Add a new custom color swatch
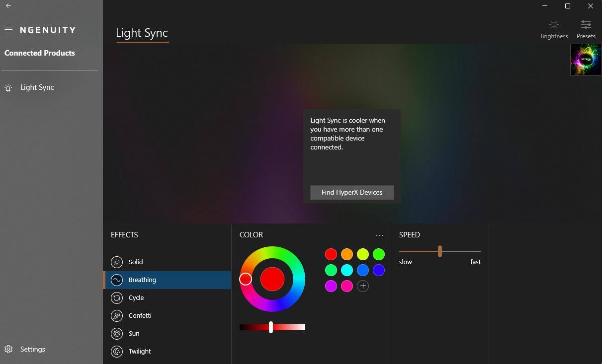This screenshot has width=602, height=364. 363,286
